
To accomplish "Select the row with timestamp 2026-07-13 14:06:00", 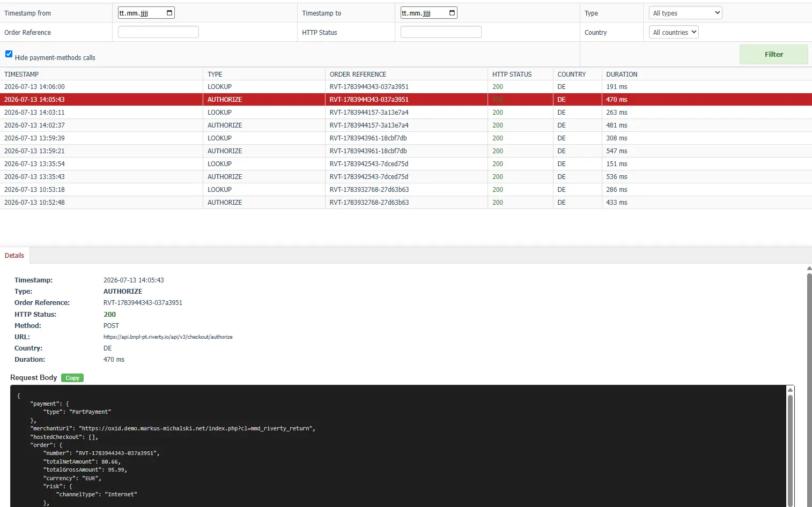I will (406, 87).
